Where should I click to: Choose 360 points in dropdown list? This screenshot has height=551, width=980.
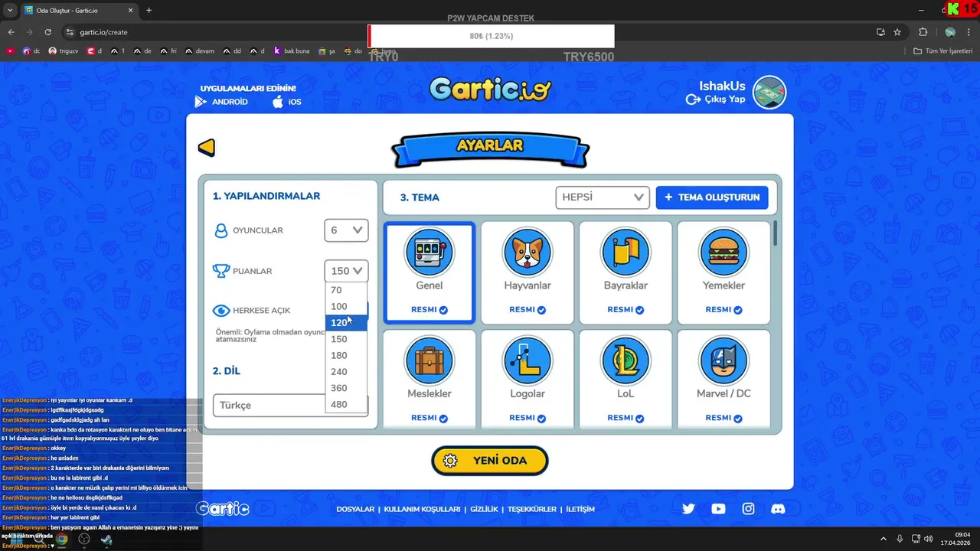click(346, 388)
